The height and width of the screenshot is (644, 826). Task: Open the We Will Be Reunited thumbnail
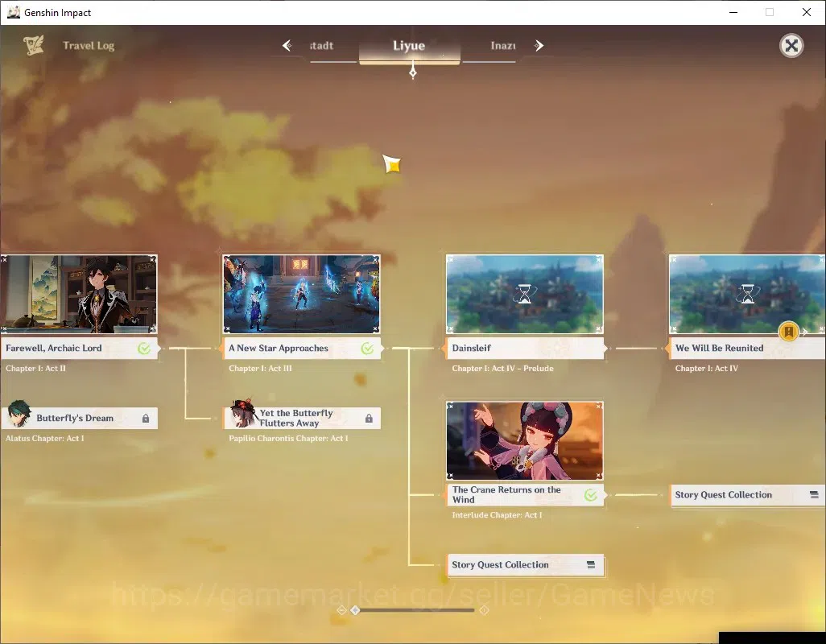coord(748,294)
